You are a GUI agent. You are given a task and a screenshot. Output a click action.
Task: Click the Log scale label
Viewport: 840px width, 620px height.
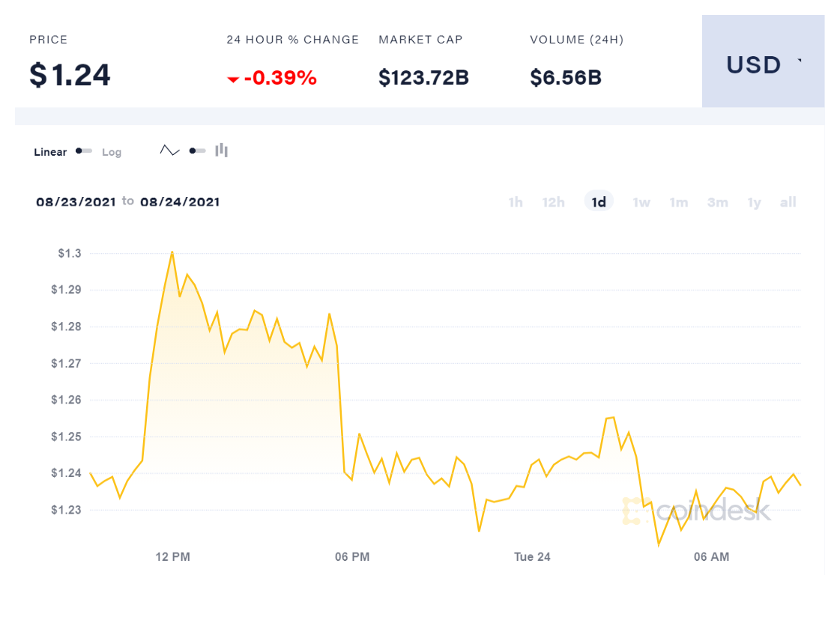click(112, 152)
